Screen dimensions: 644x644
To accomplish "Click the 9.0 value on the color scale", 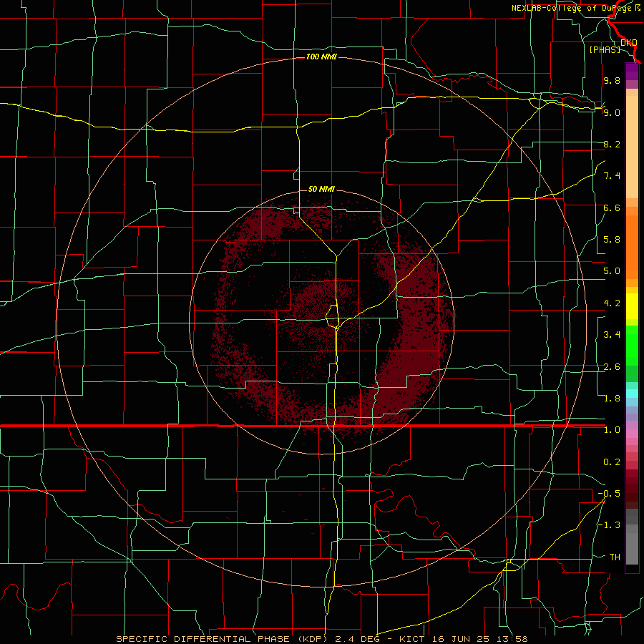I will [x=612, y=112].
